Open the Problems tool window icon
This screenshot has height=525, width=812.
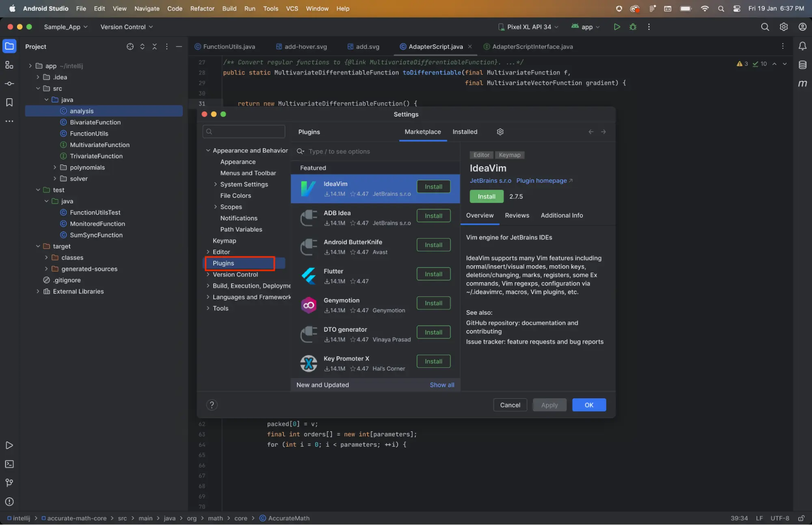(9, 501)
